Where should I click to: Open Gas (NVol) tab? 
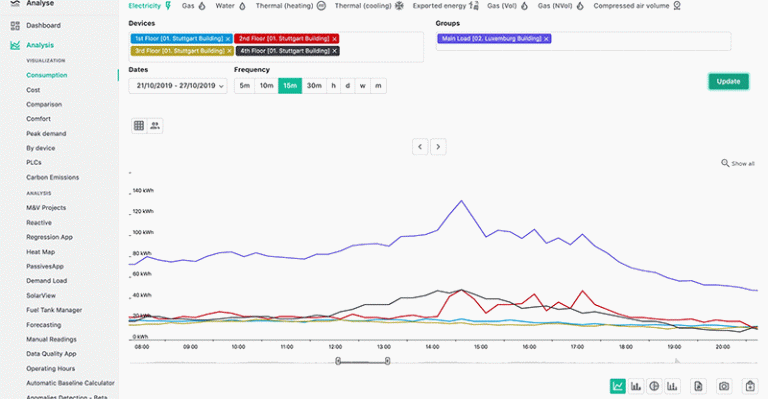pyautogui.click(x=561, y=6)
